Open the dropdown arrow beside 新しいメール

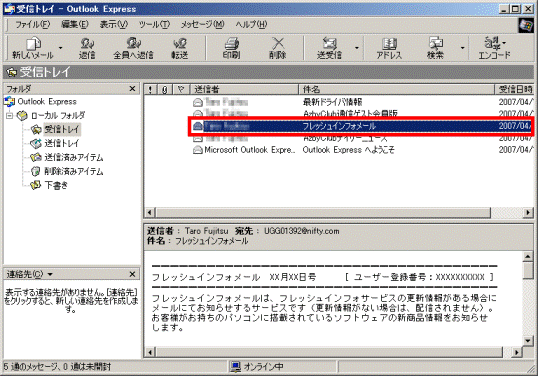(x=60, y=48)
